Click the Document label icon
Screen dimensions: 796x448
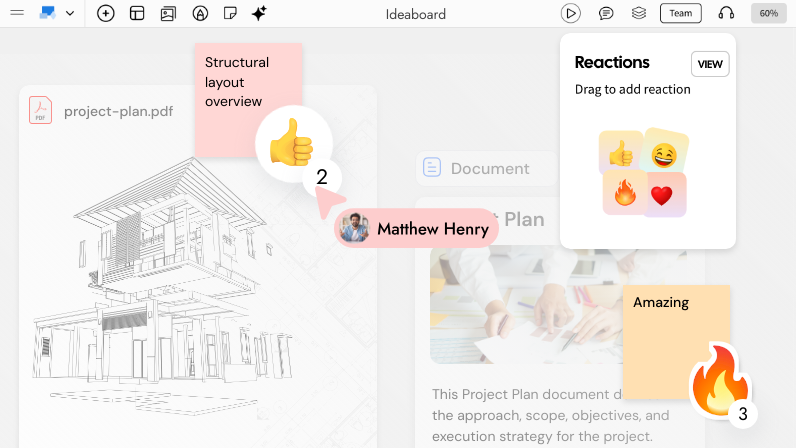432,167
